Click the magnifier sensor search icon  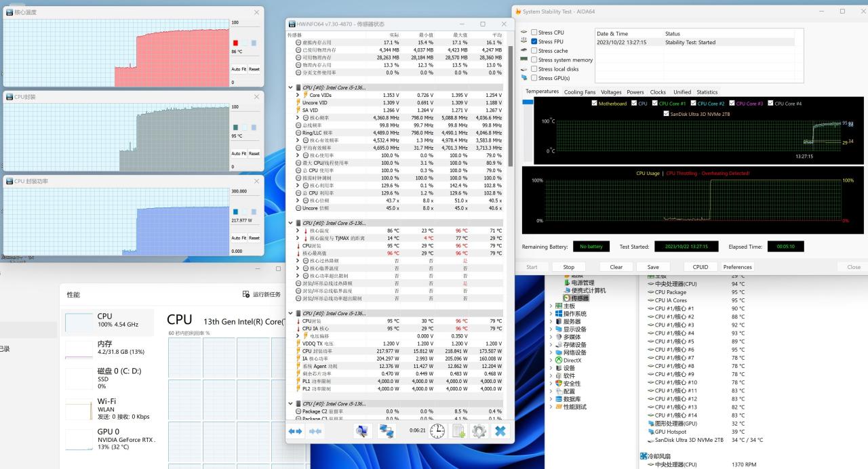363,431
